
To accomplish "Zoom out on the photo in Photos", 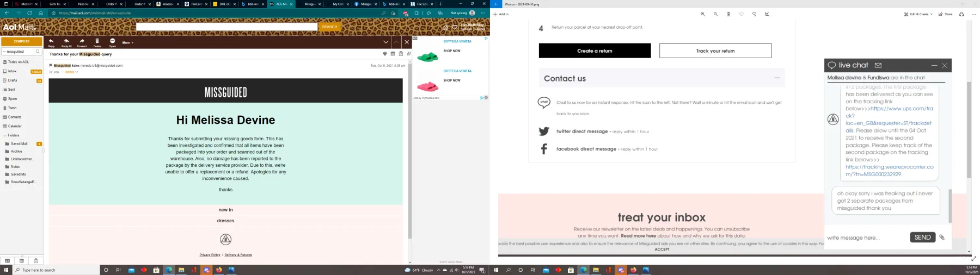I will 715,14.
